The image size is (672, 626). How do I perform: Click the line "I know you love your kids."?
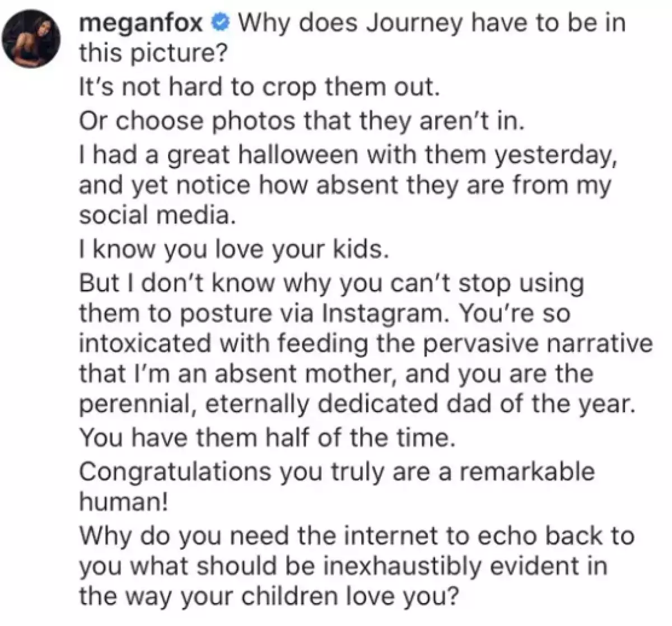coord(234,250)
